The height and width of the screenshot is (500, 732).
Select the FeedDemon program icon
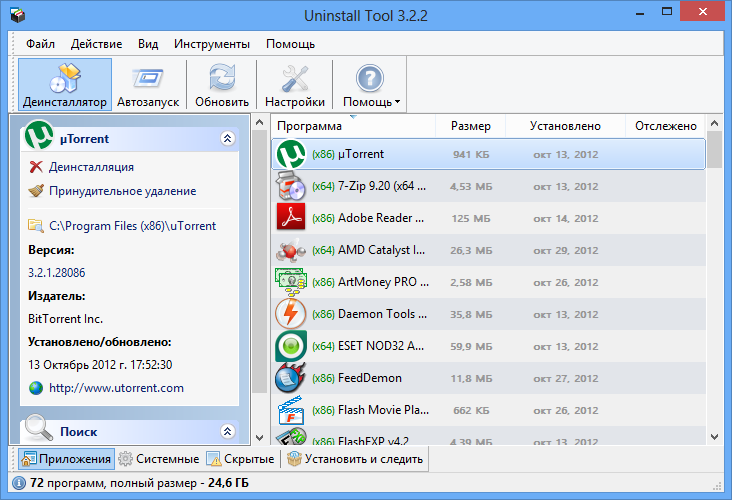(291, 378)
